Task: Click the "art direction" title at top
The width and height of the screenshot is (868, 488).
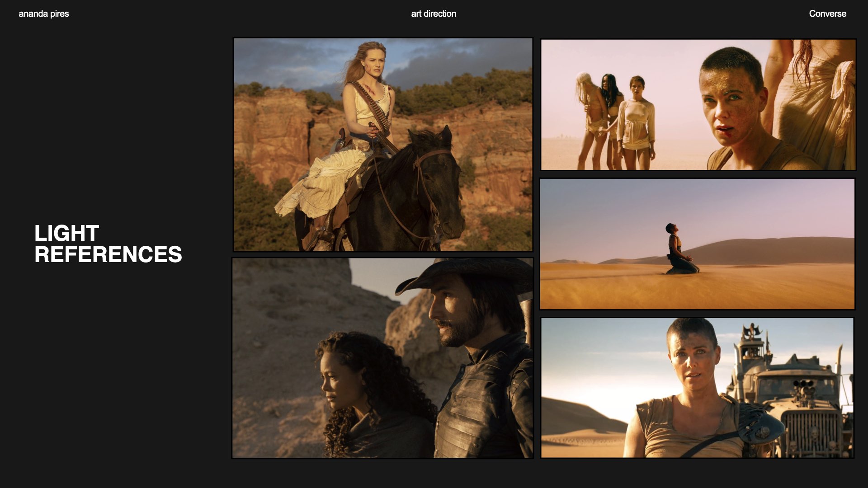Action: pyautogui.click(x=433, y=14)
